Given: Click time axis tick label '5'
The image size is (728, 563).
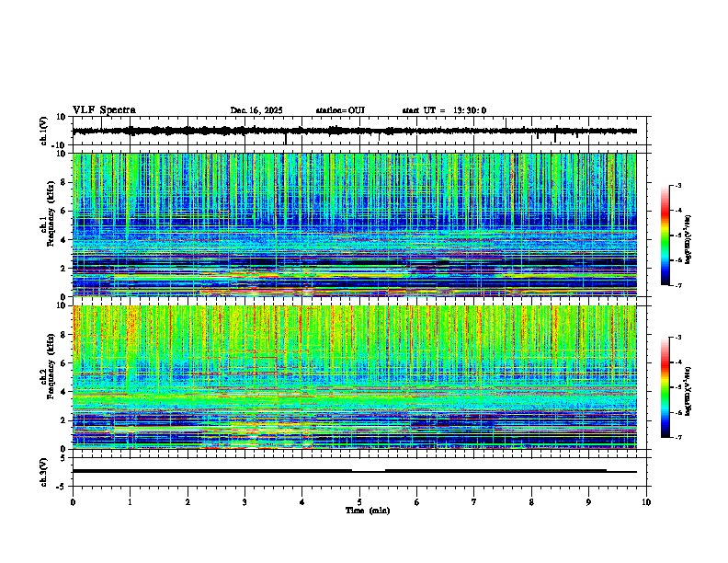Looking at the screenshot, I should pyautogui.click(x=359, y=502).
